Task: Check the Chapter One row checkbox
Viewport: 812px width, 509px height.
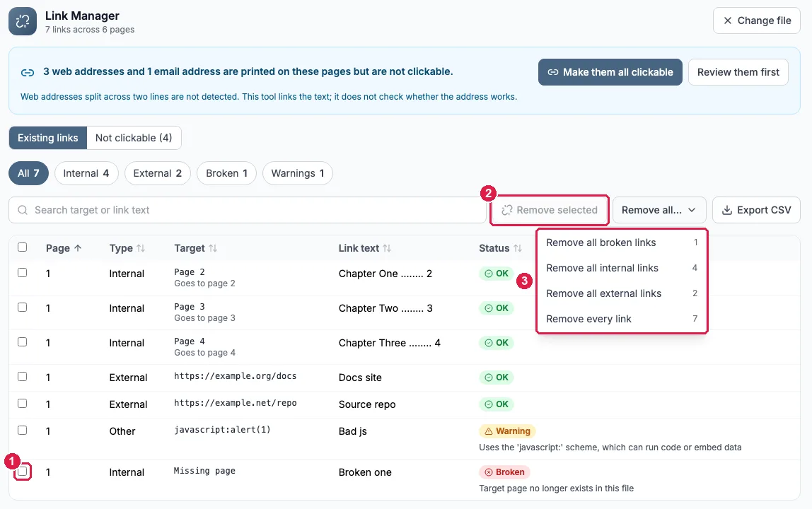Action: coord(22,272)
